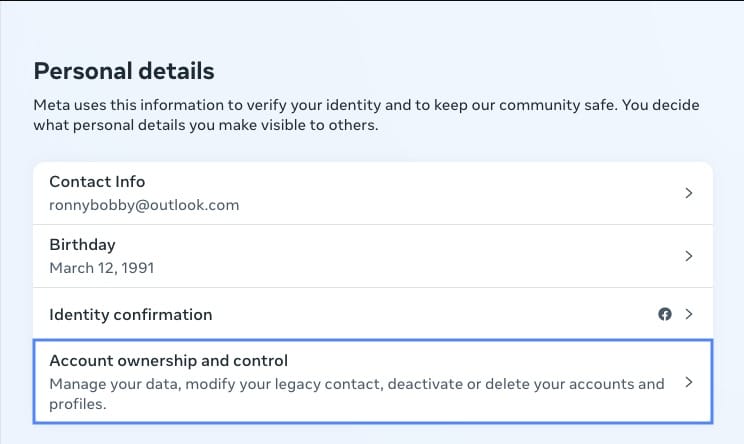Open Birthday via its right chevron

[689, 256]
